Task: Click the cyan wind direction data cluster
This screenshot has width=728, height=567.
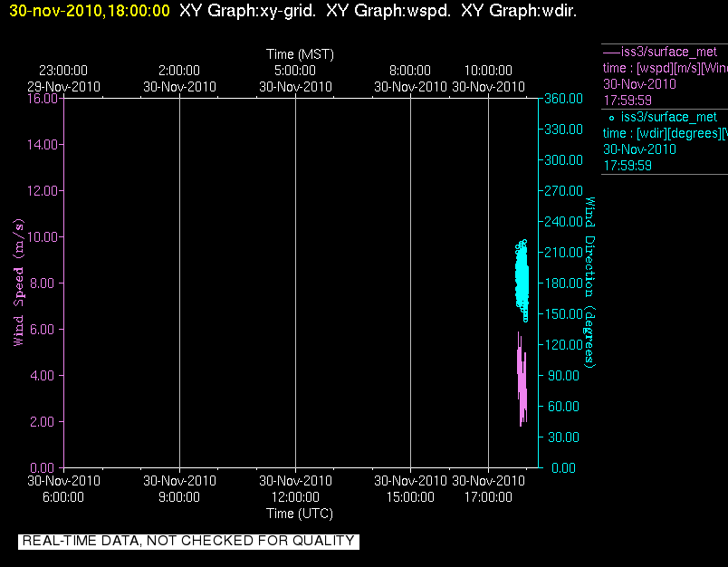Action: [522, 280]
